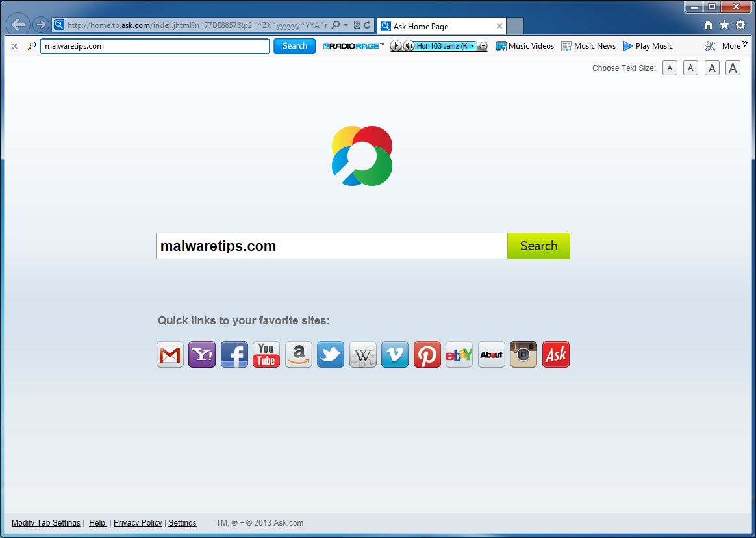Open the Pinterest quick link
Image resolution: width=756 pixels, height=538 pixels.
427,355
